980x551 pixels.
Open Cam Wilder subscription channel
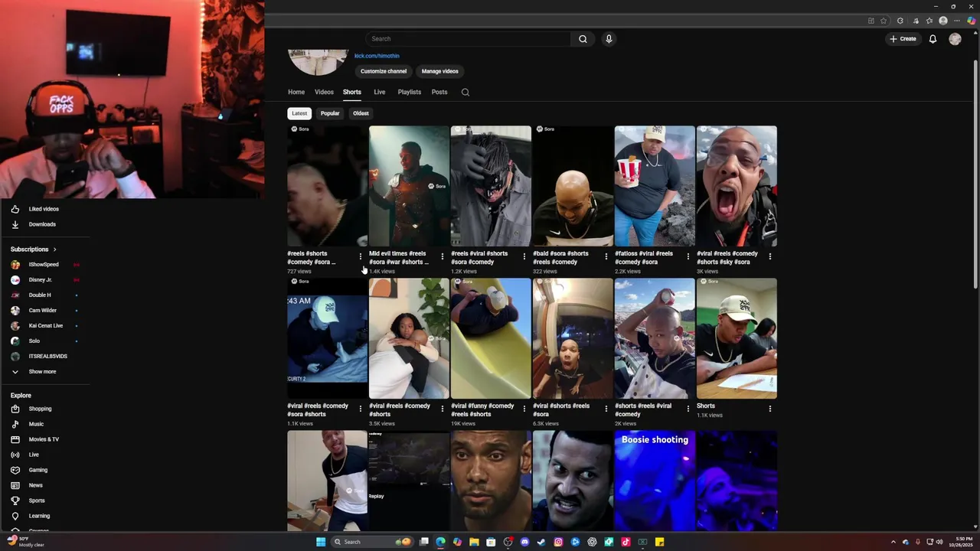[44, 310]
